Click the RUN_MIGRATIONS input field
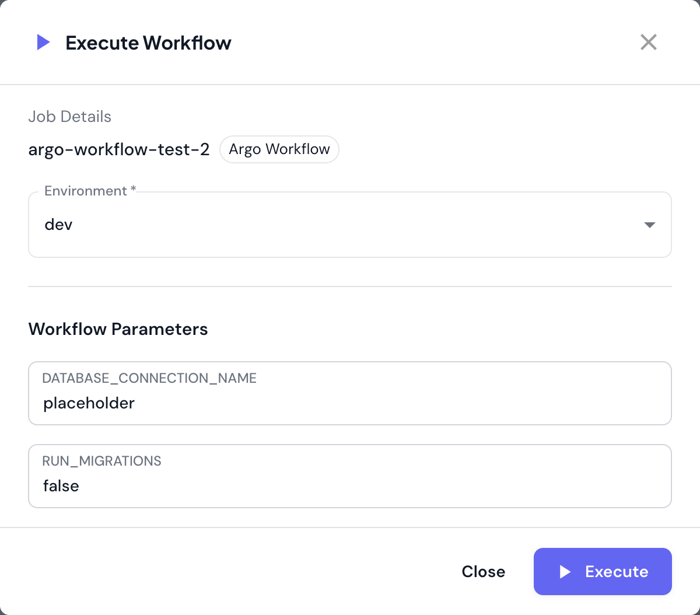 tap(350, 476)
